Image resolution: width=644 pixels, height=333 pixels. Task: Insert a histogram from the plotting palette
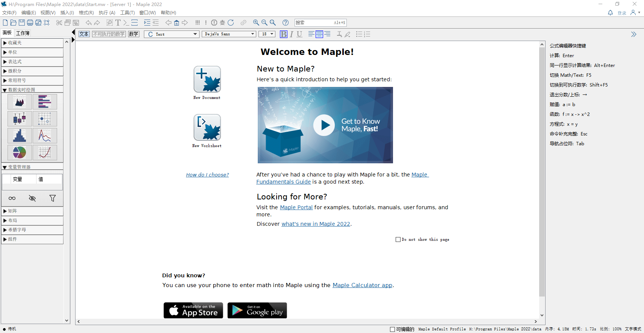click(20, 135)
